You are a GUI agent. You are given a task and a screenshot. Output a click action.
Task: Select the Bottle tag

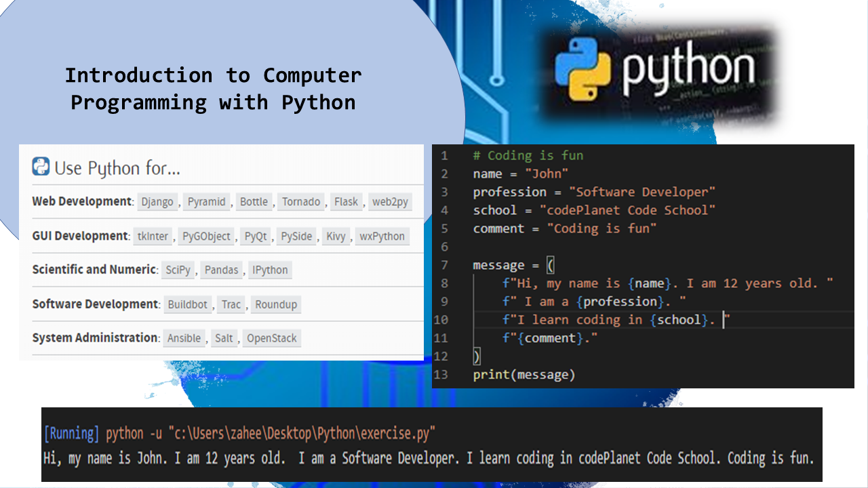[254, 202]
